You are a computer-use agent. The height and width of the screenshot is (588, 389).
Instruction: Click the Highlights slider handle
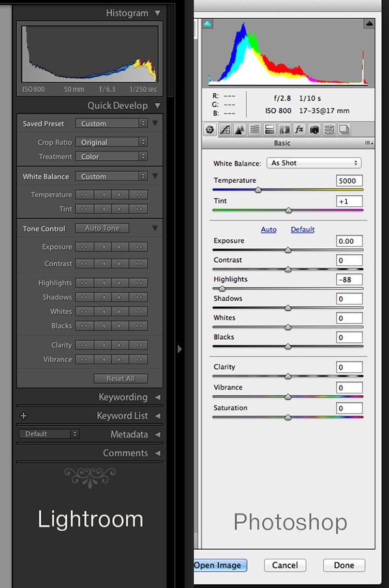coord(222,288)
